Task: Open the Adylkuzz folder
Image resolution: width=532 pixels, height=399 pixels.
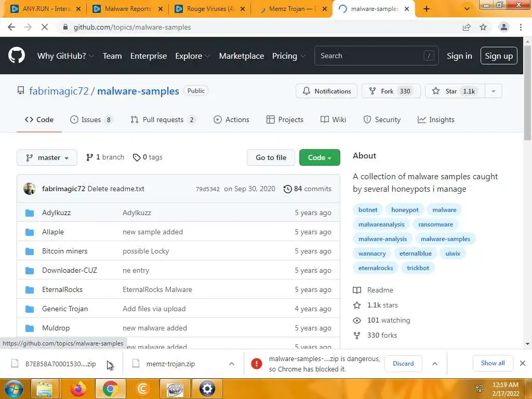Action: coord(56,212)
